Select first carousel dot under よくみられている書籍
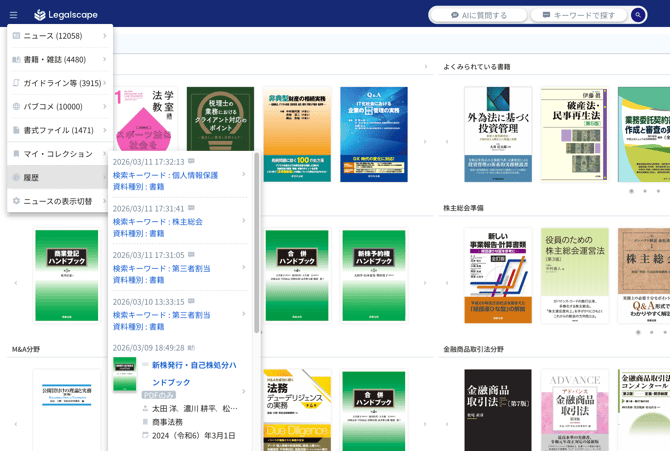This screenshot has height=451, width=670. (631, 191)
